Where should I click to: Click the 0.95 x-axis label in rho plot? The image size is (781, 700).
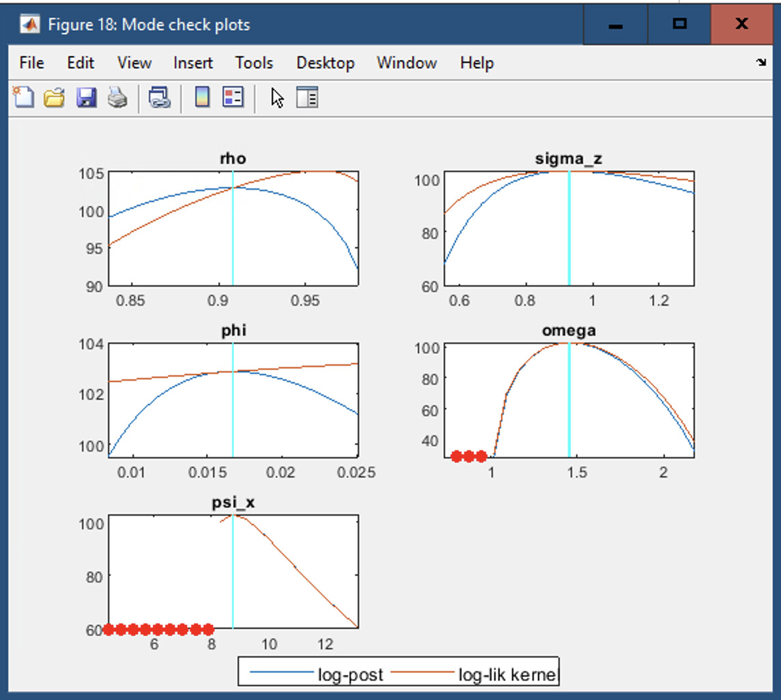(x=305, y=301)
